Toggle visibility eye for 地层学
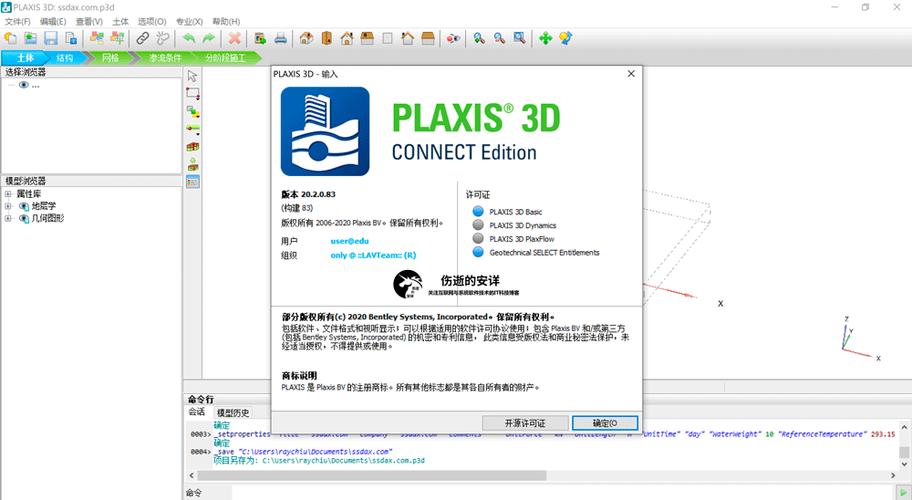Screen dimensions: 912x500 24,206
